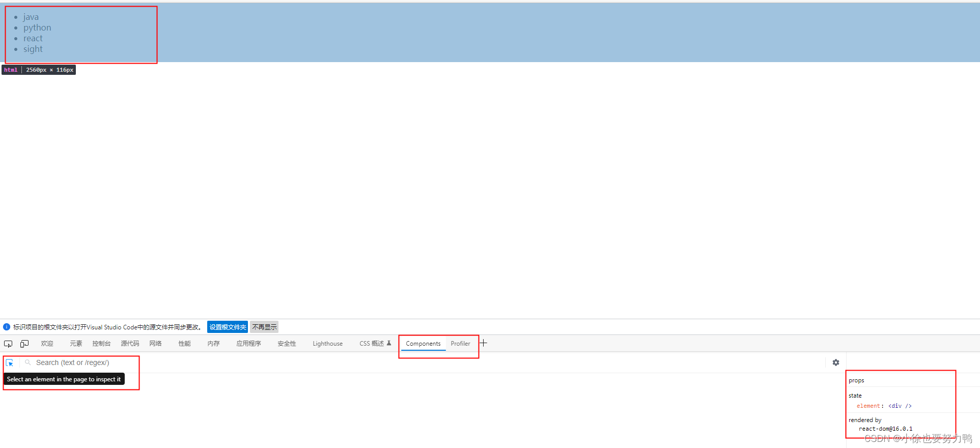Open the 性能 tab

tap(184, 344)
